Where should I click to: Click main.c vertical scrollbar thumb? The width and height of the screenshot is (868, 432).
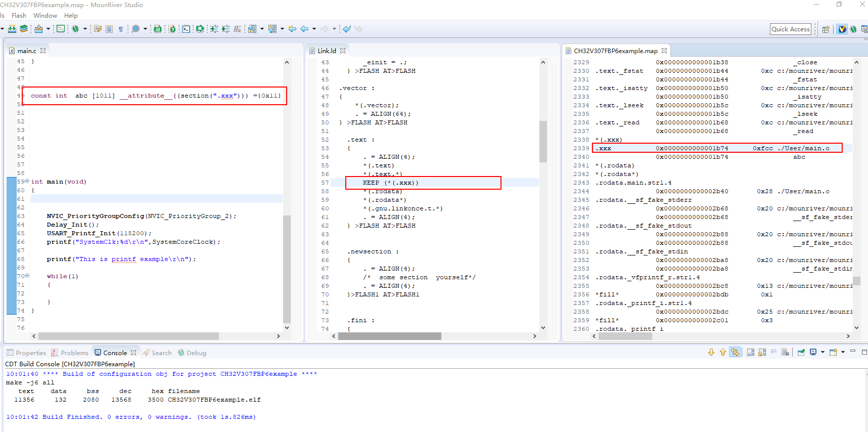pyautogui.click(x=287, y=269)
